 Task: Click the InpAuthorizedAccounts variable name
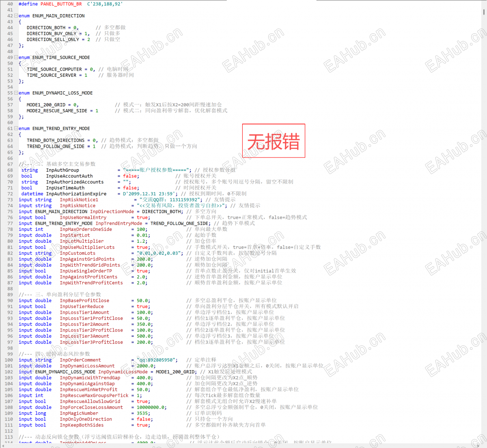75,182
